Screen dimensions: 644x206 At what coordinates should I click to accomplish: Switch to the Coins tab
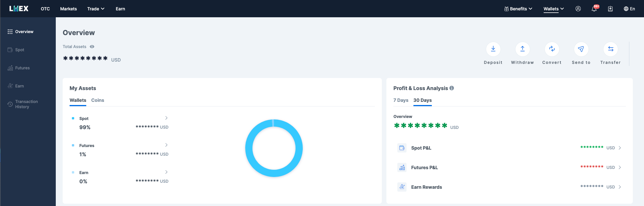coord(98,100)
